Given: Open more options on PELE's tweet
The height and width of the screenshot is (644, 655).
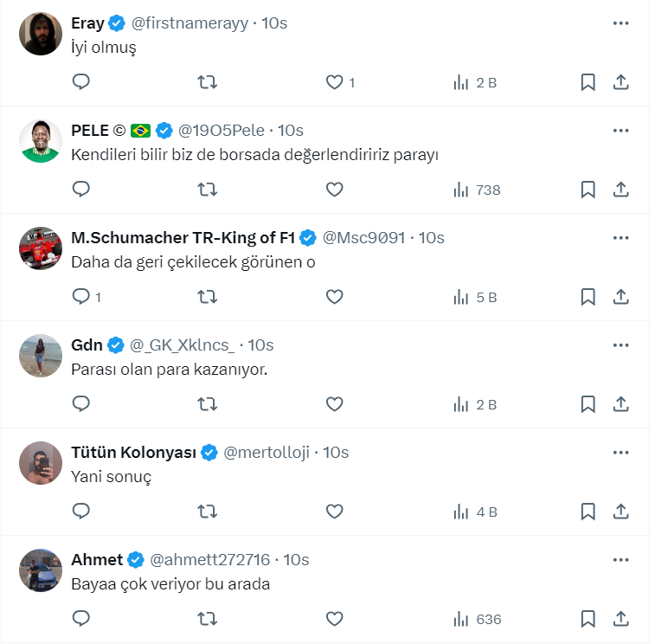Looking at the screenshot, I should point(620,131).
